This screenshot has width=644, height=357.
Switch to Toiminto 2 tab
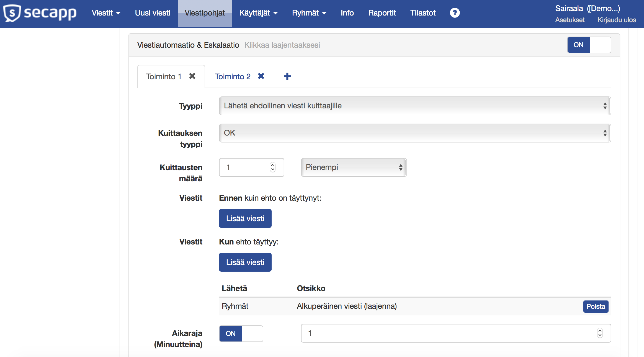(233, 76)
